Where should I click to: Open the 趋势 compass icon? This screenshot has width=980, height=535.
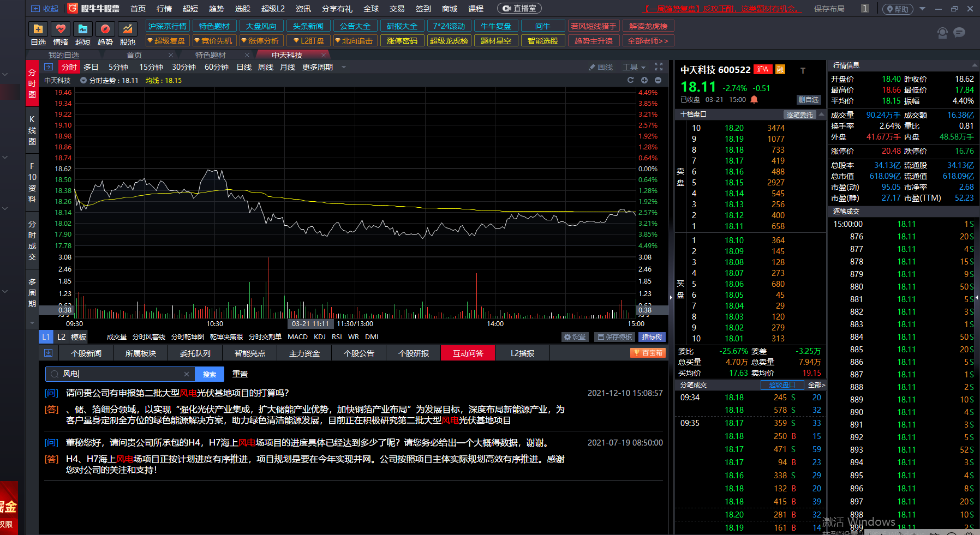(105, 29)
